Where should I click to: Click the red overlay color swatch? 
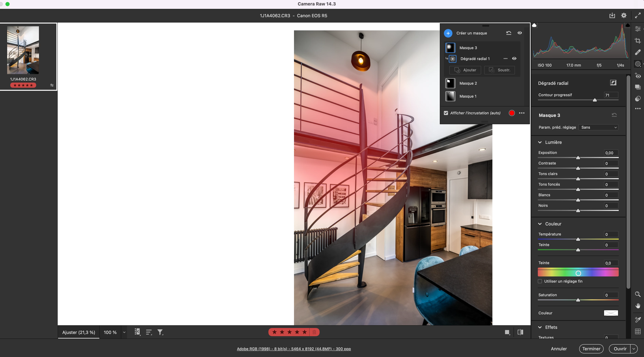pyautogui.click(x=512, y=113)
